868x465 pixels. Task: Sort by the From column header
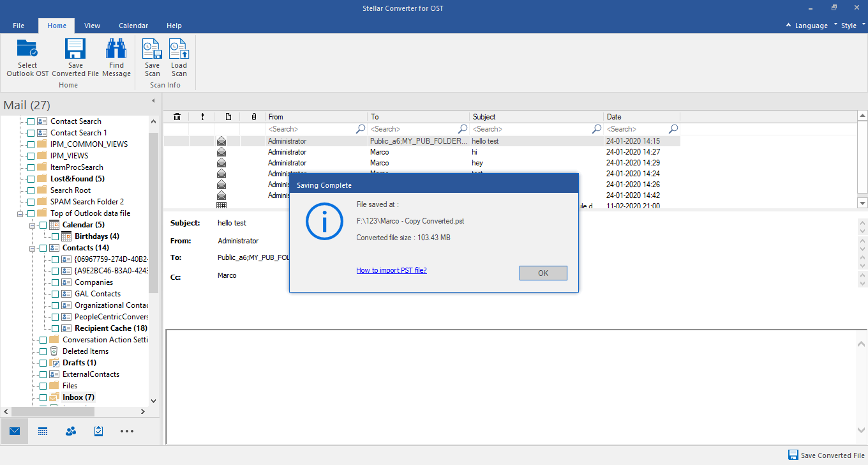tap(317, 117)
